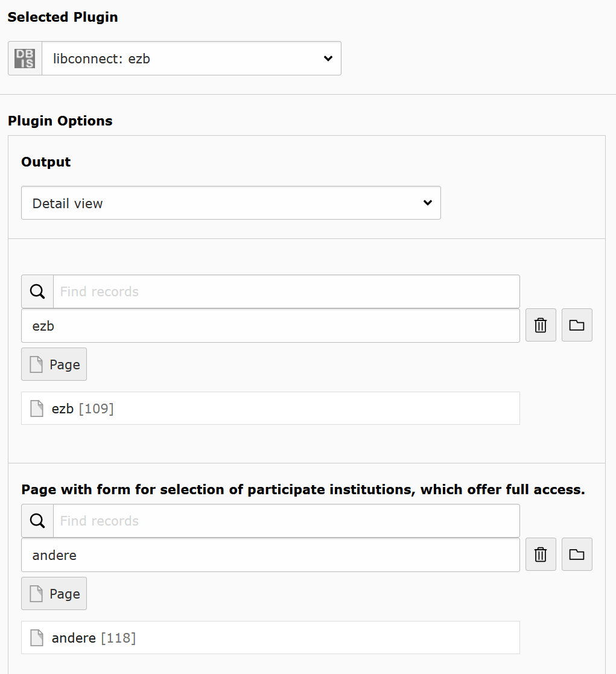This screenshot has width=616, height=674.
Task: Click the Page button below the ezb field
Action: (54, 364)
